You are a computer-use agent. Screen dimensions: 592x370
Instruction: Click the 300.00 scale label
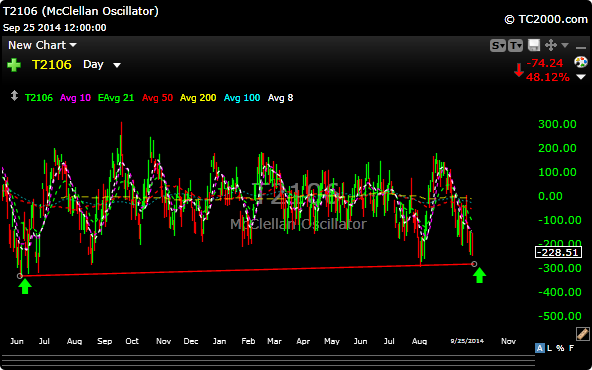point(557,124)
